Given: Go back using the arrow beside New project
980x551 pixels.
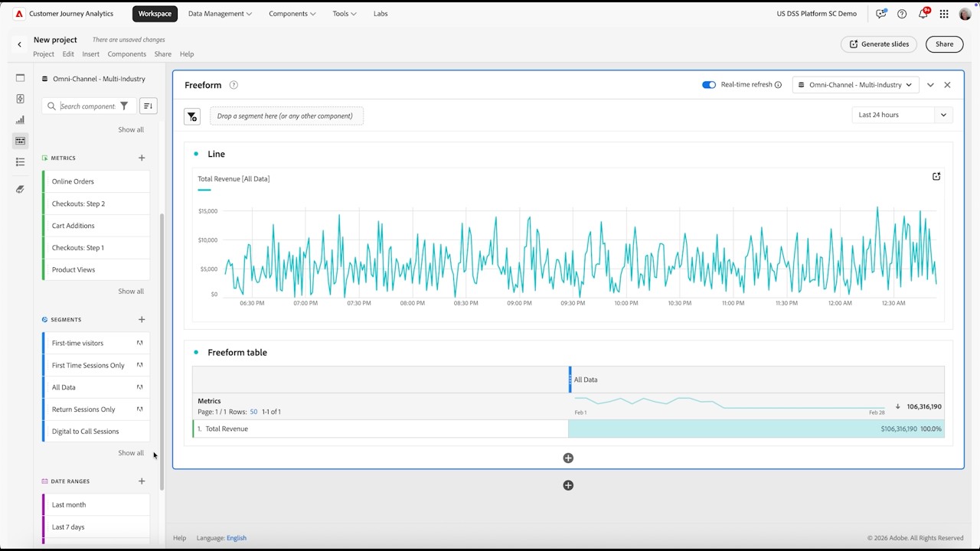Looking at the screenshot, I should coord(20,44).
